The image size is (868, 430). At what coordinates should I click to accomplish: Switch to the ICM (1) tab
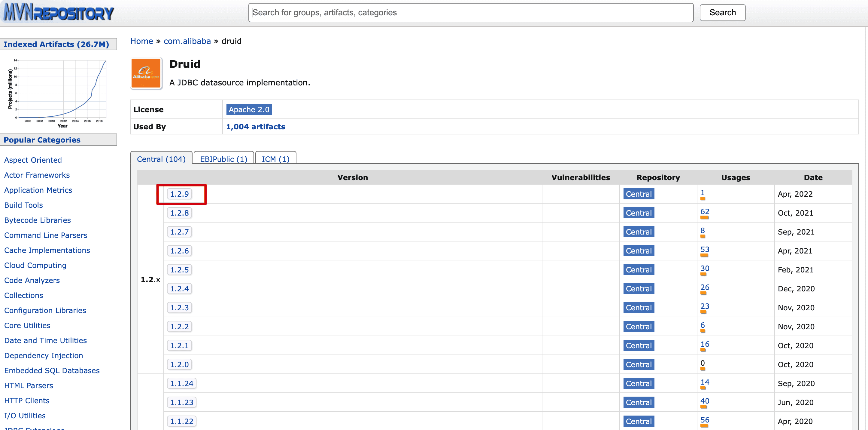pos(275,159)
